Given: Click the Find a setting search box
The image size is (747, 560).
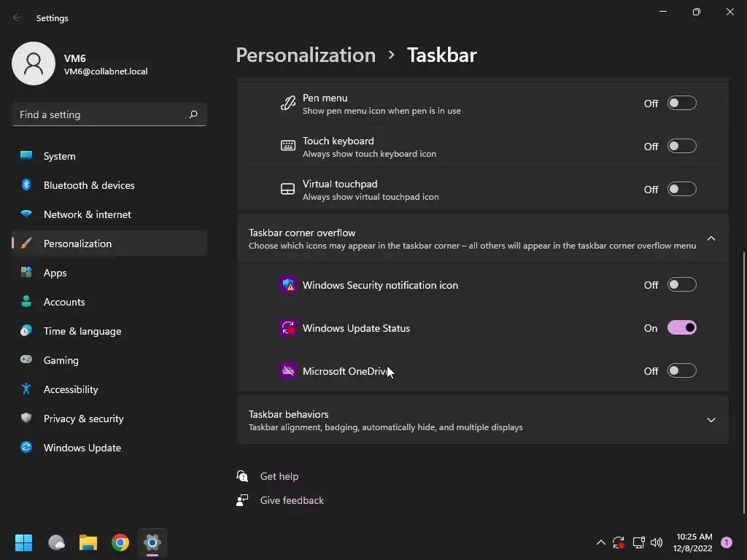Looking at the screenshot, I should pos(109,114).
